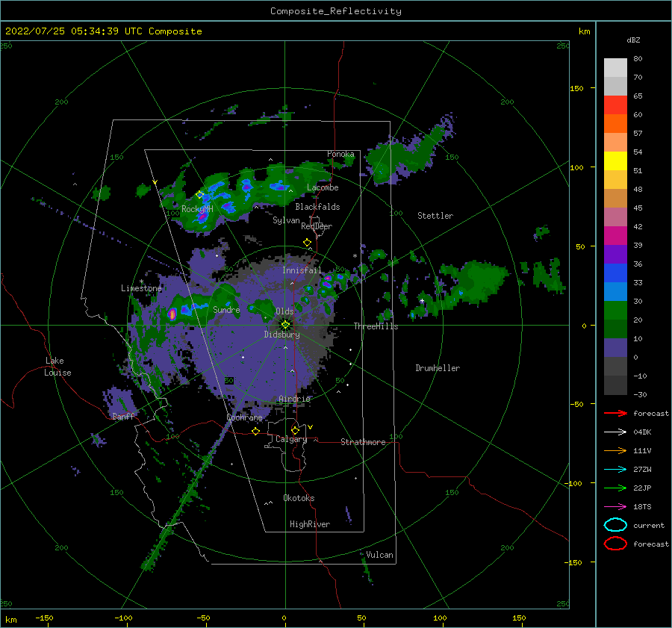Select the yellow 54–51 dBZ color swatch
672x628 pixels.
tap(615, 161)
